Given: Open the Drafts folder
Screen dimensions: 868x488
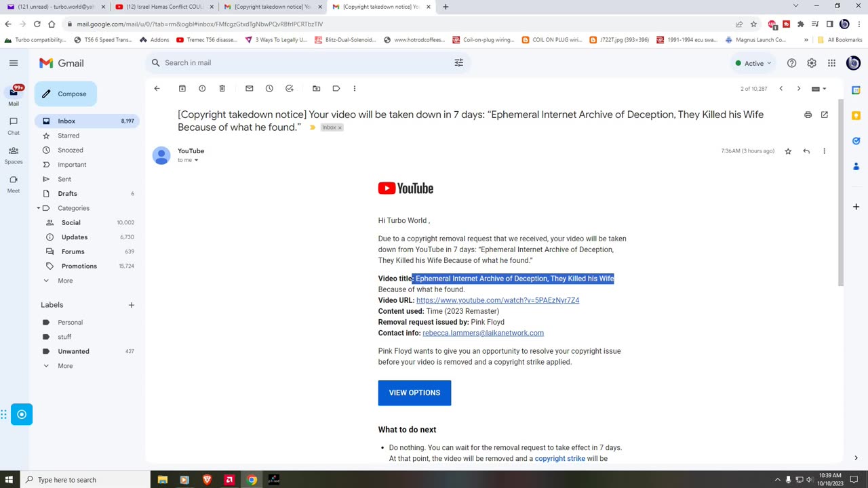Looking at the screenshot, I should [x=87, y=194].
